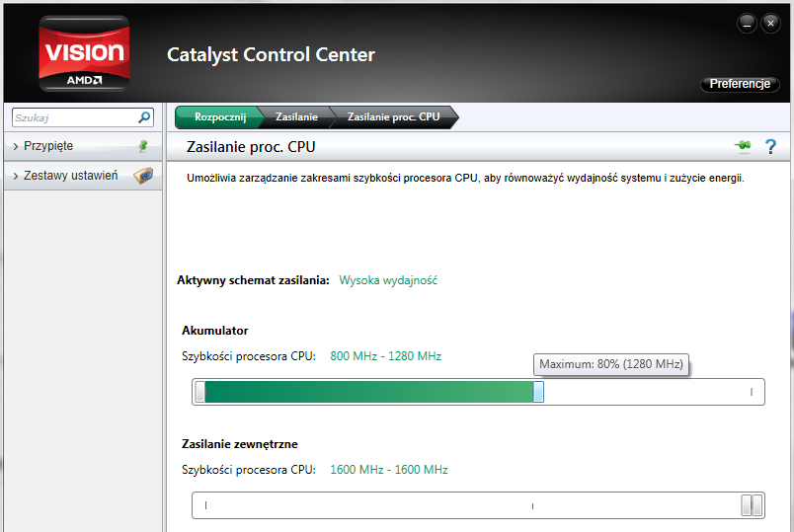Click the Zasilanie zewnętrzne slider left handle

(x=747, y=505)
